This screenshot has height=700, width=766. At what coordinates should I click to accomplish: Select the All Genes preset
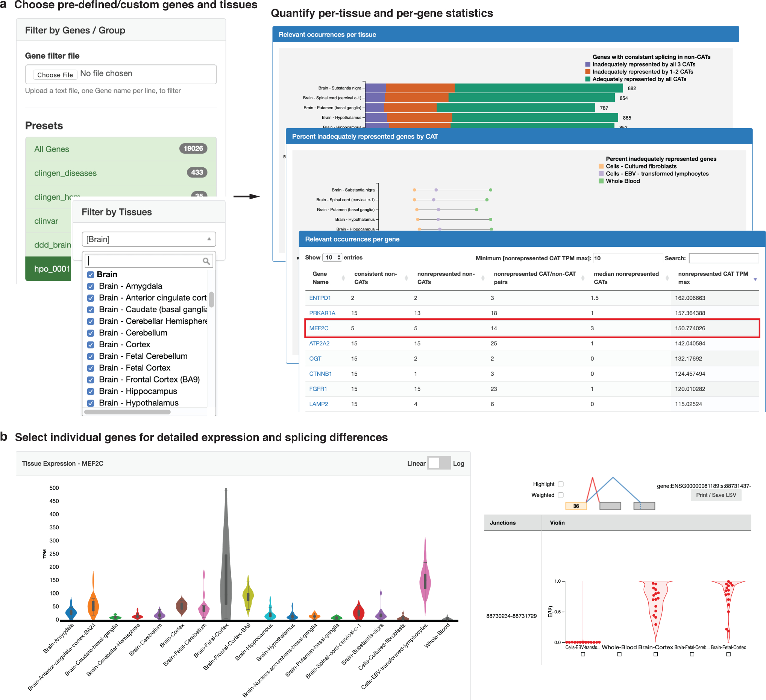pos(121,149)
